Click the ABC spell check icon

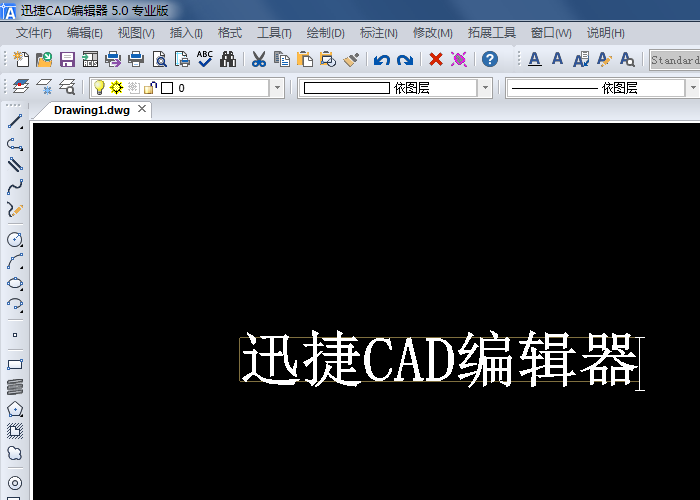pos(204,59)
